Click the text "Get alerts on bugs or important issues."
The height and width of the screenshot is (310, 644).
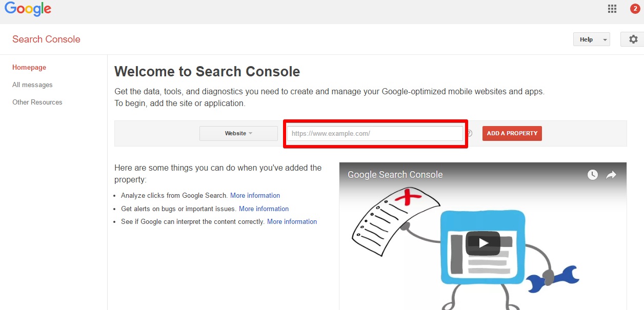coord(179,209)
